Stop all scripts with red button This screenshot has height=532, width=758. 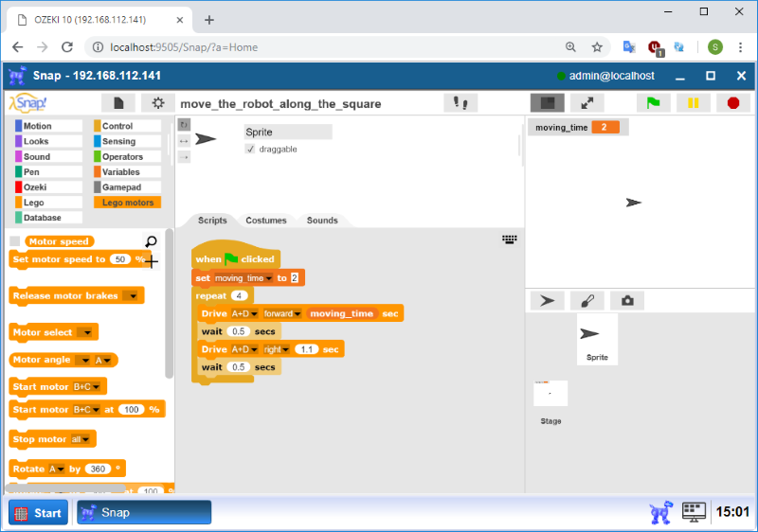tap(732, 103)
